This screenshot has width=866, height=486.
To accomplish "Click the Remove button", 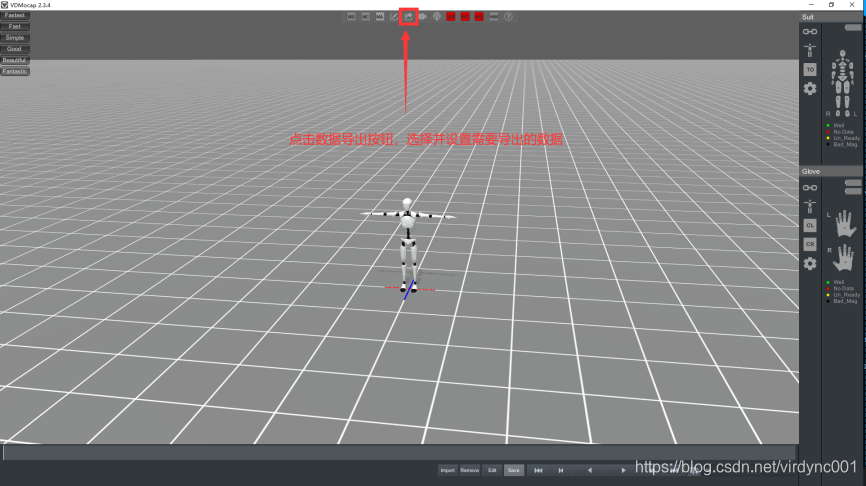I will coord(469,471).
